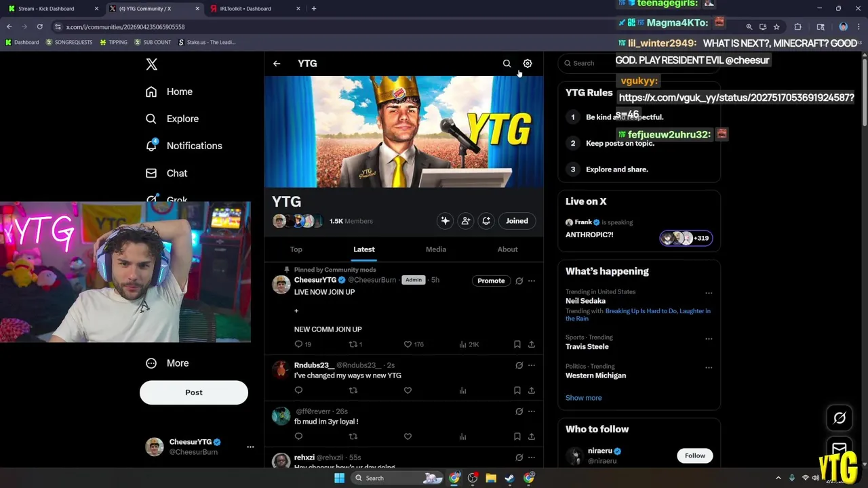Open Windows Start menu
This screenshot has height=488, width=868.
pyautogui.click(x=339, y=478)
